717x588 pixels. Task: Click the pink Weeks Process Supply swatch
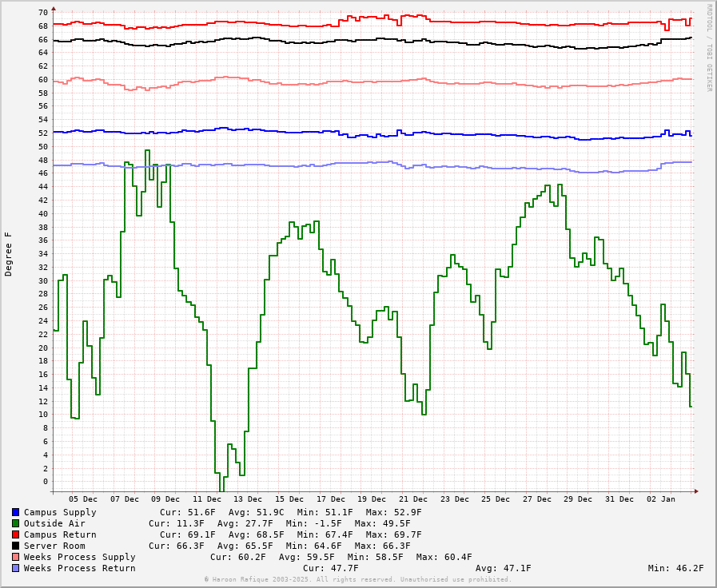coord(15,557)
